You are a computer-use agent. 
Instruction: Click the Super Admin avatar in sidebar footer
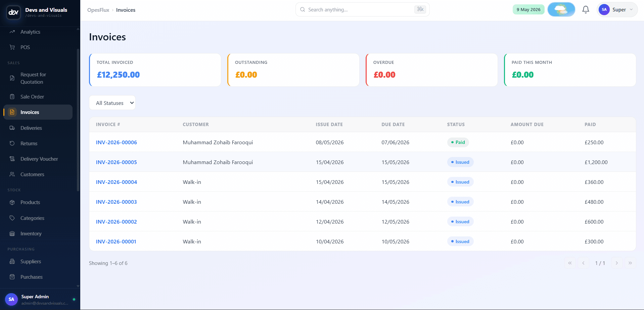coord(11,299)
